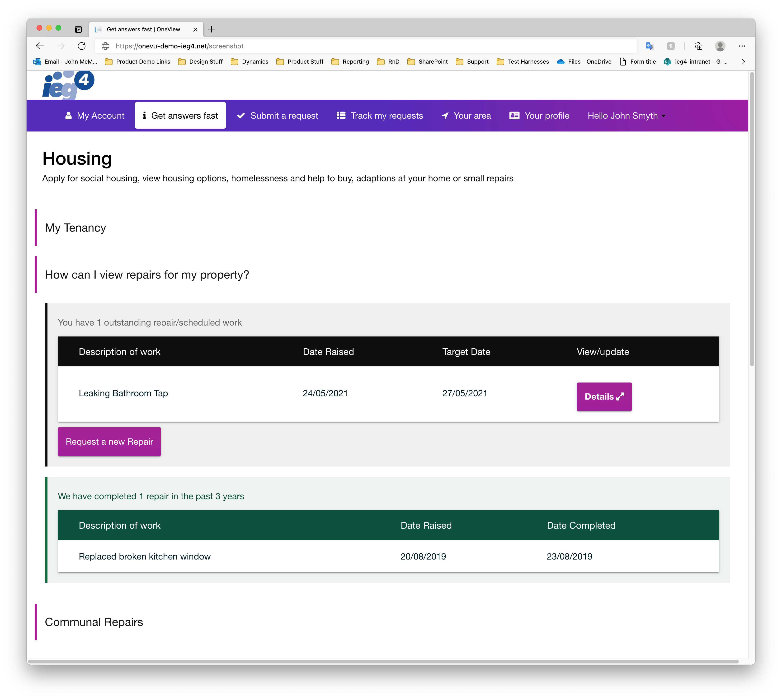Open the SharePoint bookmark folder
This screenshot has width=782, height=700.
(428, 61)
